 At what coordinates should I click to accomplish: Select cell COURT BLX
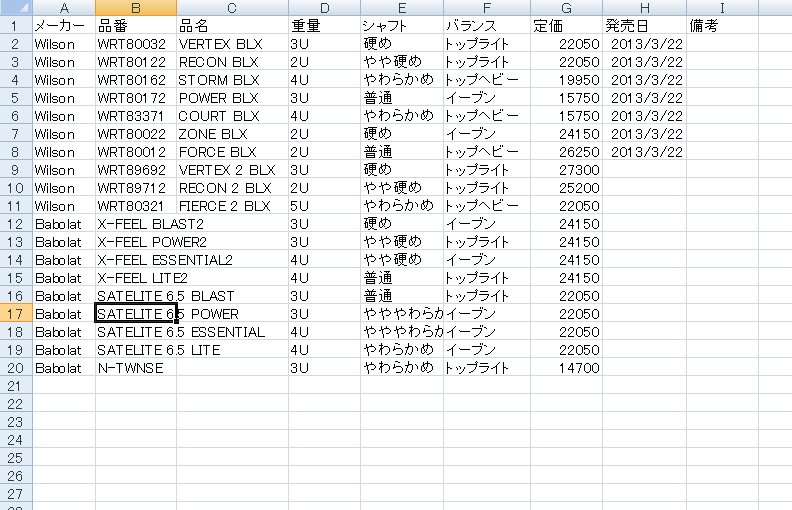coord(232,116)
